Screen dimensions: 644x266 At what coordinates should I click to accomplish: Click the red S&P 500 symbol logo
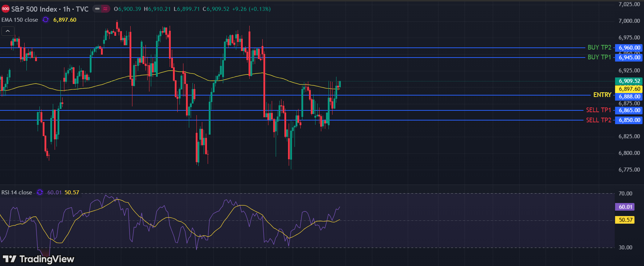[5, 9]
